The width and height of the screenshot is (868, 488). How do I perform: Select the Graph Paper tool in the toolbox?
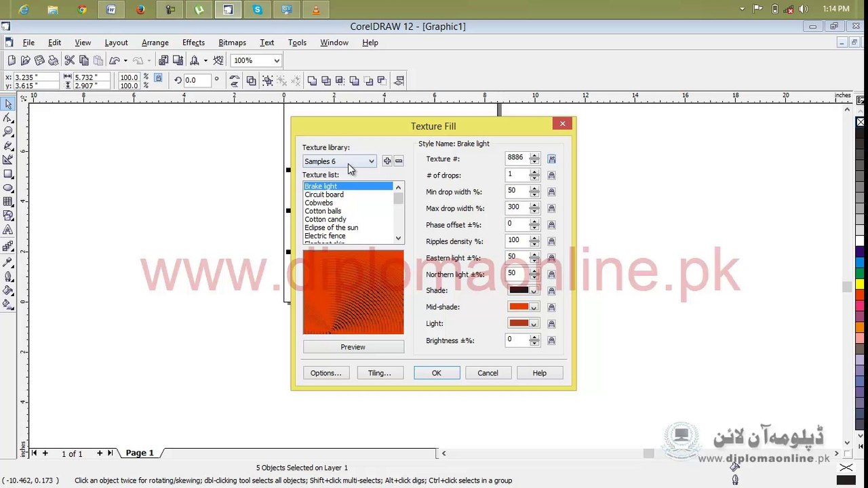click(x=8, y=202)
